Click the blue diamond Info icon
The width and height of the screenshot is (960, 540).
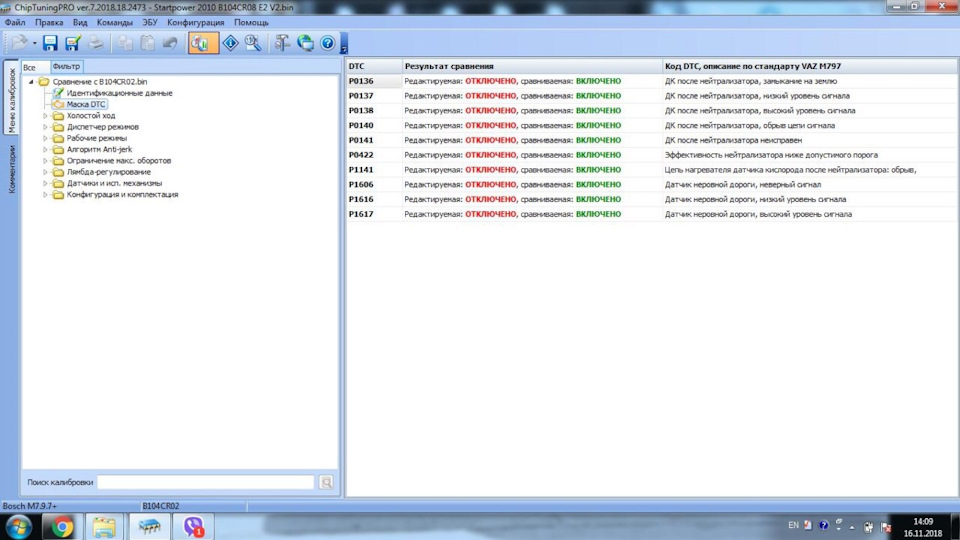click(230, 43)
